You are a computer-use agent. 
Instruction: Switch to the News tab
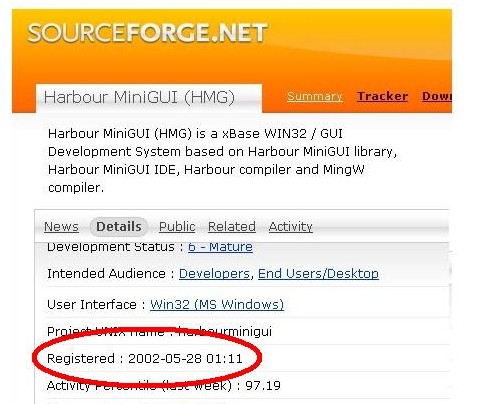(61, 227)
